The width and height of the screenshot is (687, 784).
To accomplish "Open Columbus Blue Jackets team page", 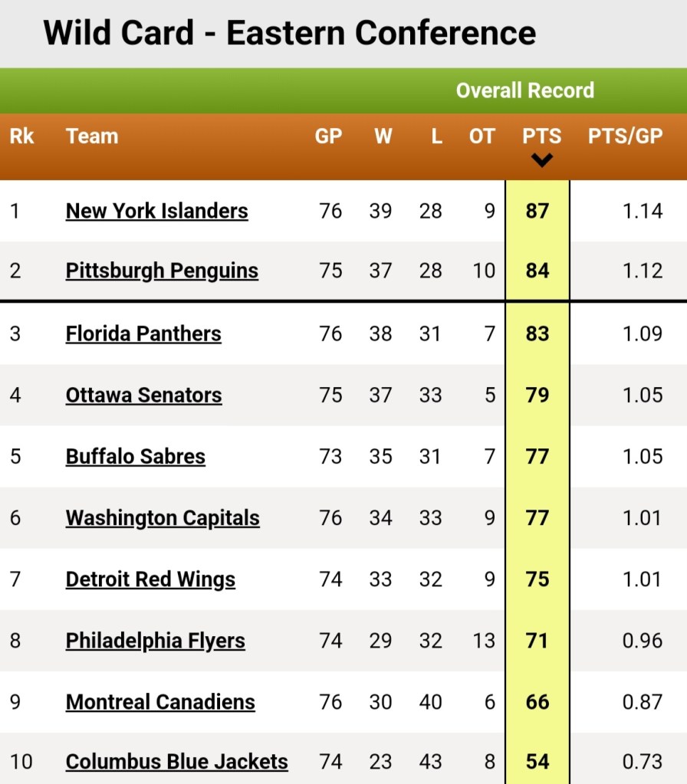I will click(177, 762).
